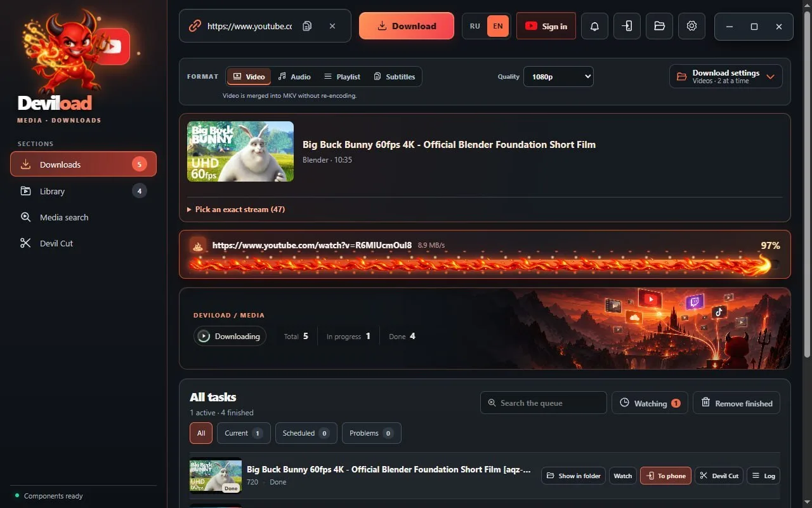The image size is (812, 508).
Task: Expand Pick an exact stream (47)
Action: (x=236, y=209)
